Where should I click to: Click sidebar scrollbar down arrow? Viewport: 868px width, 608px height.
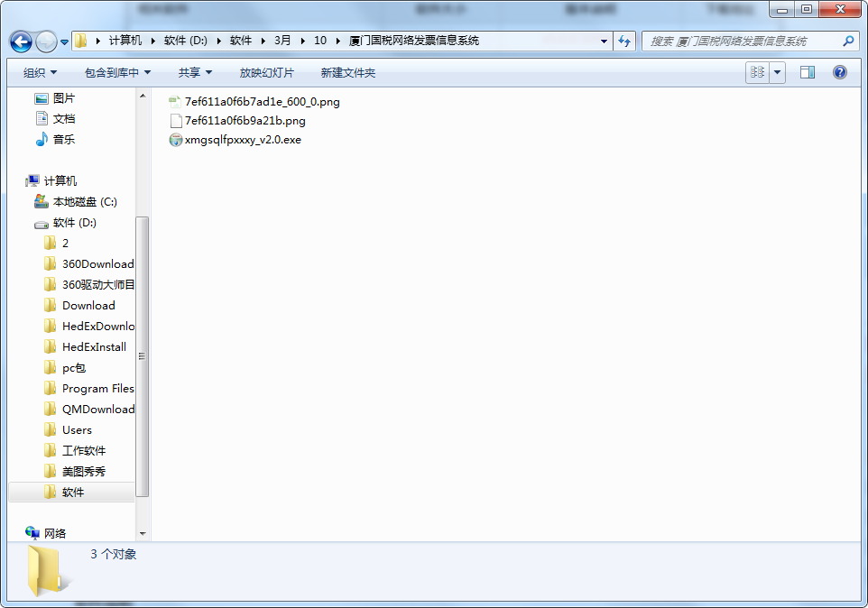click(143, 534)
